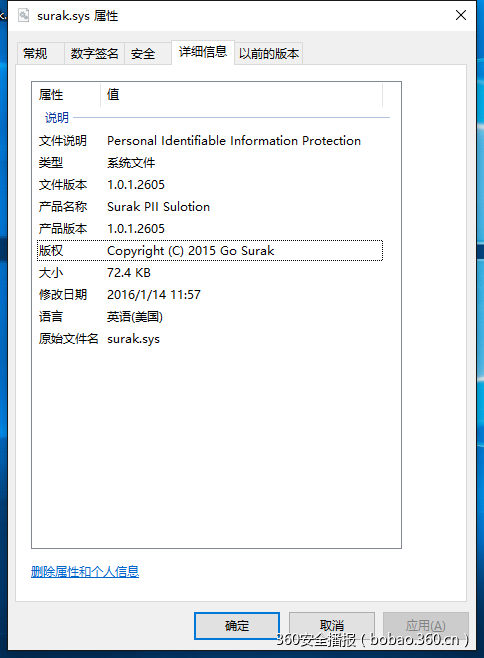The width and height of the screenshot is (484, 658).
Task: Click 1.0.1.2605 value beside 文件版本
Action: (136, 185)
